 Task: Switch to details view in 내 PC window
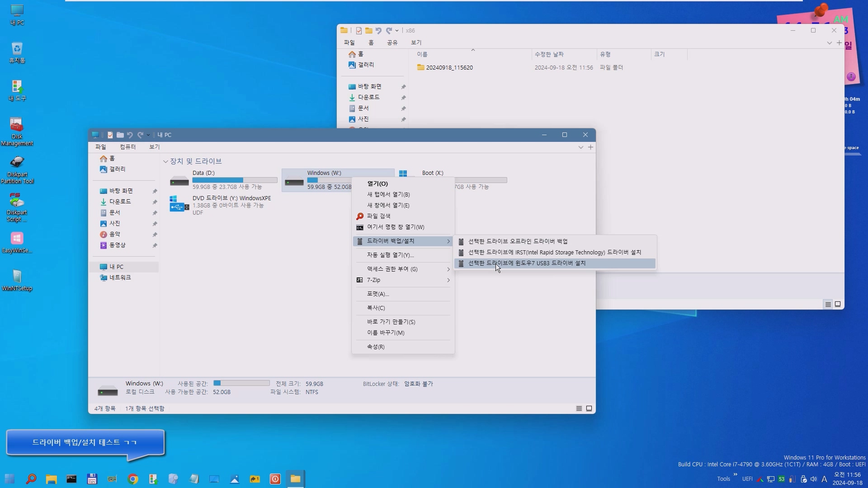tap(579, 408)
